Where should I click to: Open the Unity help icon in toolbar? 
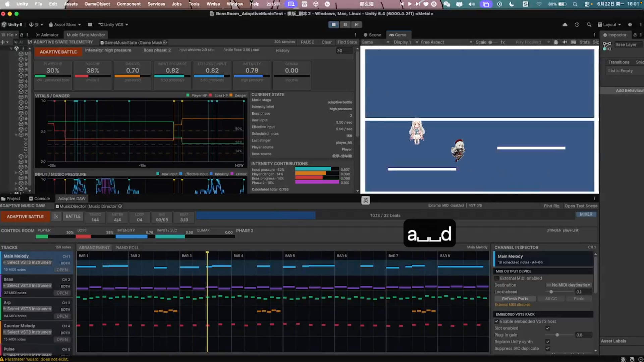coord(630,24)
